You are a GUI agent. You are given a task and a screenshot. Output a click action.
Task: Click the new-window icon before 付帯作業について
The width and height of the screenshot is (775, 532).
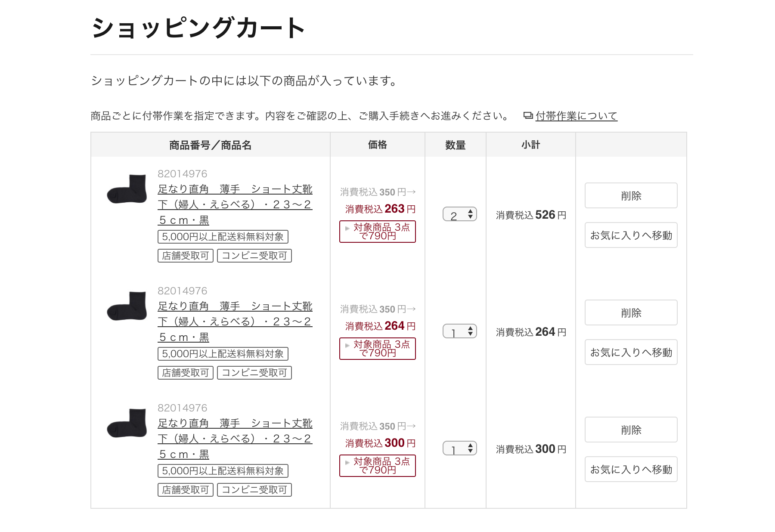pos(528,115)
